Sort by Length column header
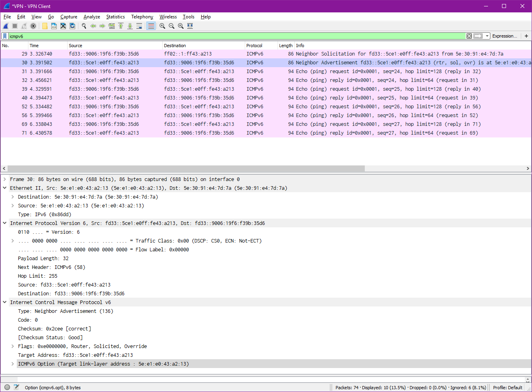The image size is (532, 392). pyautogui.click(x=286, y=46)
